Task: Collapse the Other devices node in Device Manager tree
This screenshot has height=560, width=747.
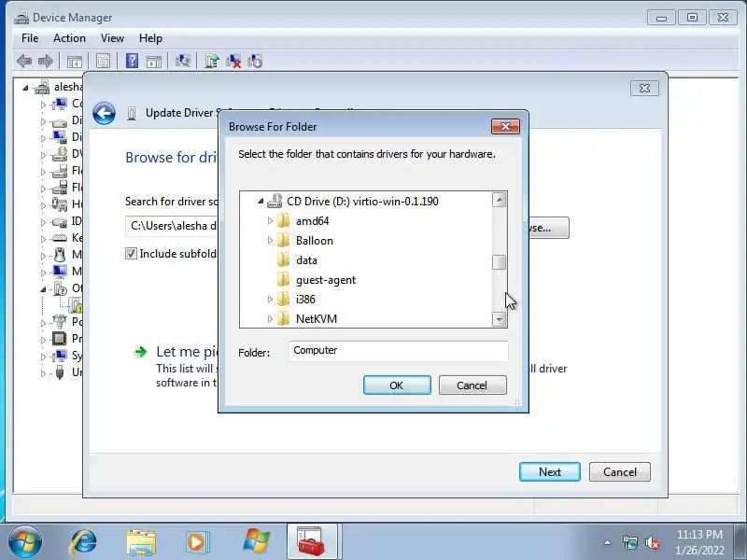Action: coord(43,289)
